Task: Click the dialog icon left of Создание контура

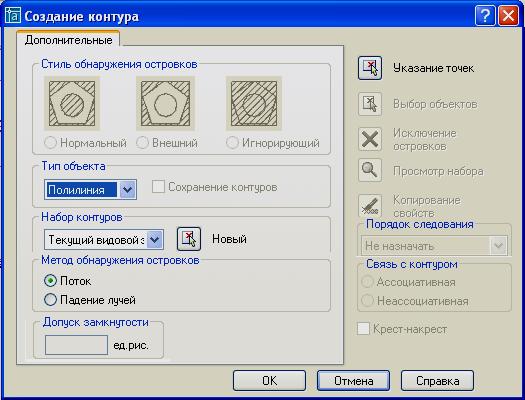Action: (13, 16)
